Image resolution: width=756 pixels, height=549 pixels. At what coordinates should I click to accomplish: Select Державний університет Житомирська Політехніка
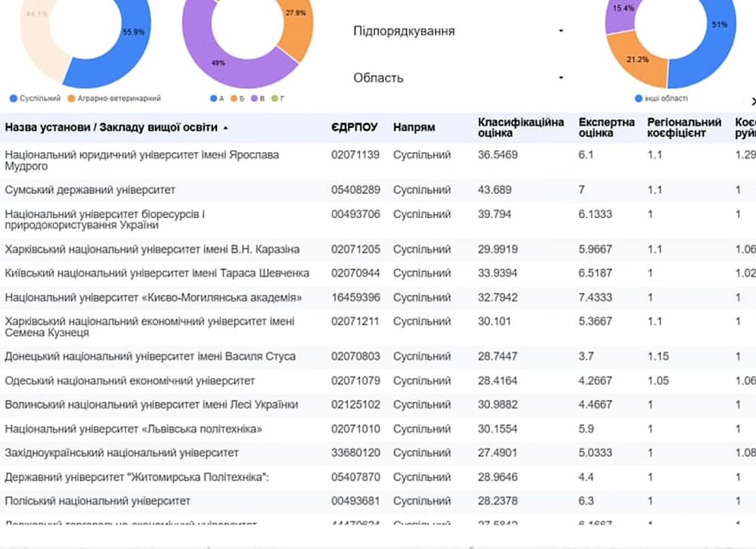pos(137,477)
